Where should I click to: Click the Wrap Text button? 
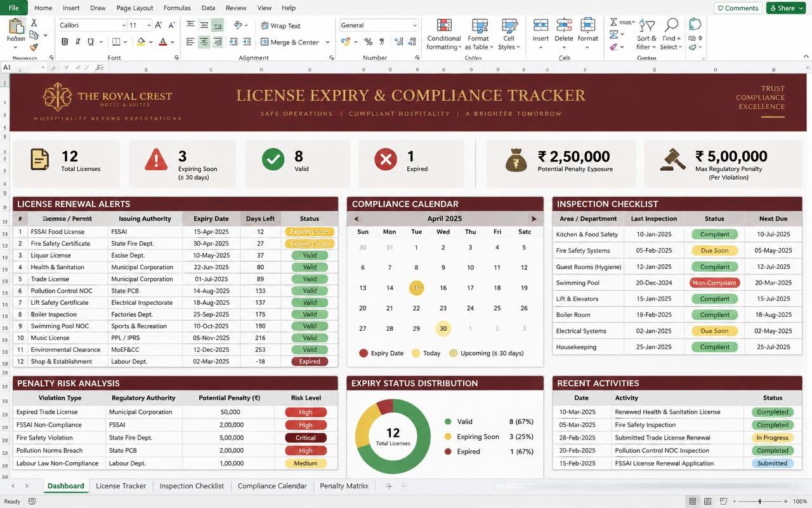coord(280,26)
